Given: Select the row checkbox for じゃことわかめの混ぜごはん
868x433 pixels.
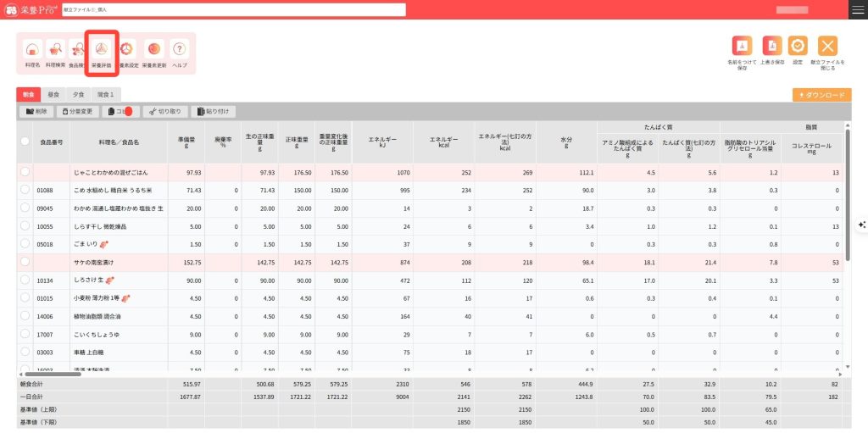Looking at the screenshot, I should 25,172.
